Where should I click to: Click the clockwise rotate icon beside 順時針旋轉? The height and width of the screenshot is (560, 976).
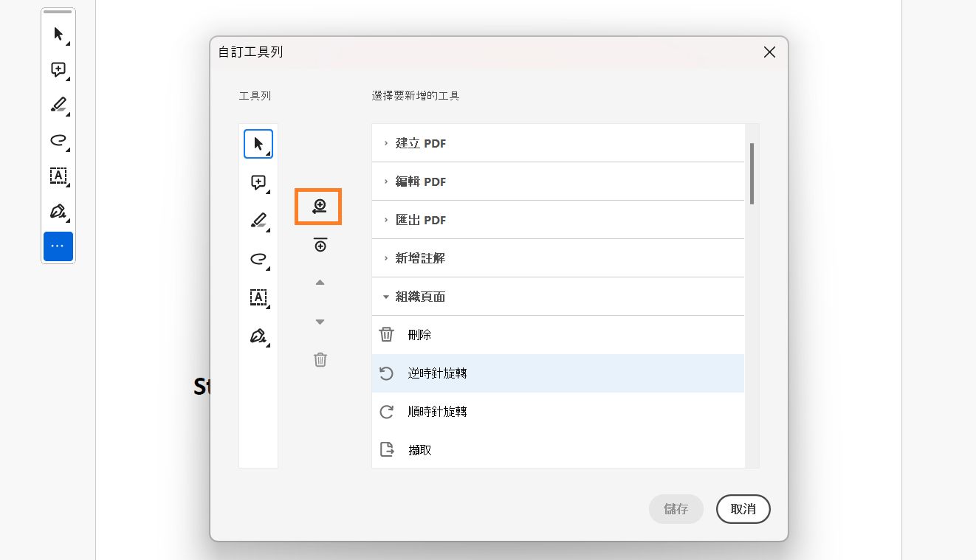(x=387, y=412)
